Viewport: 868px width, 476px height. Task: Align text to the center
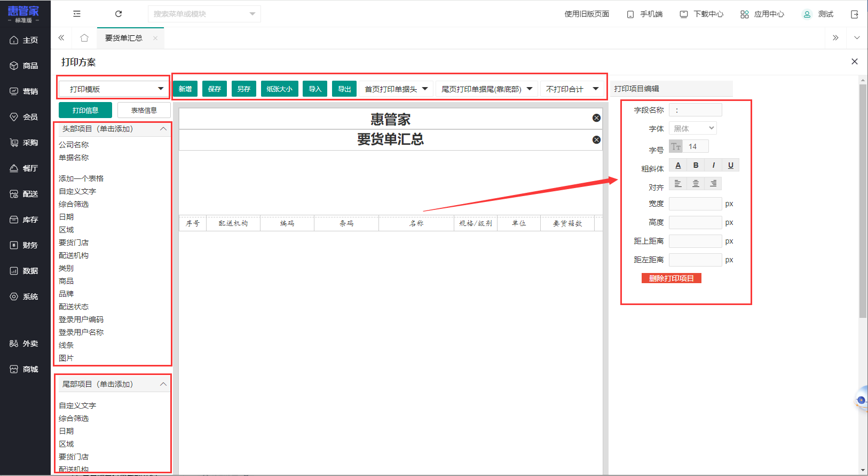(696, 184)
